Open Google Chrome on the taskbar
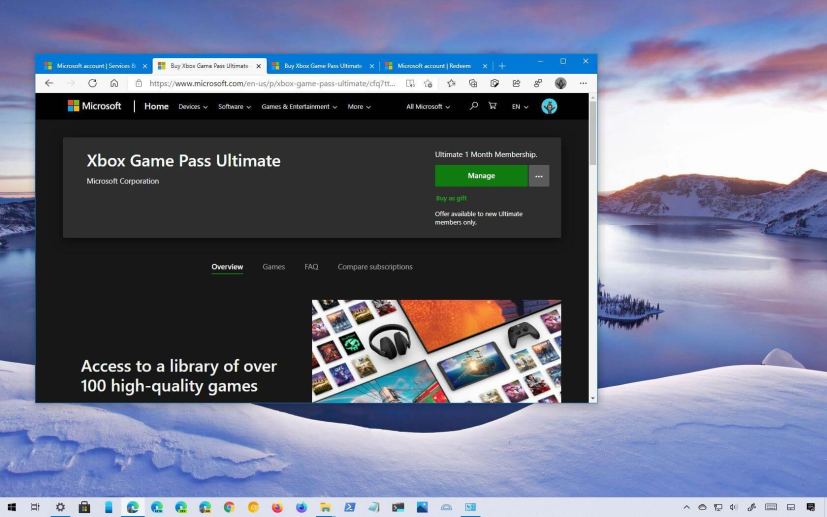This screenshot has height=517, width=827. 229,507
